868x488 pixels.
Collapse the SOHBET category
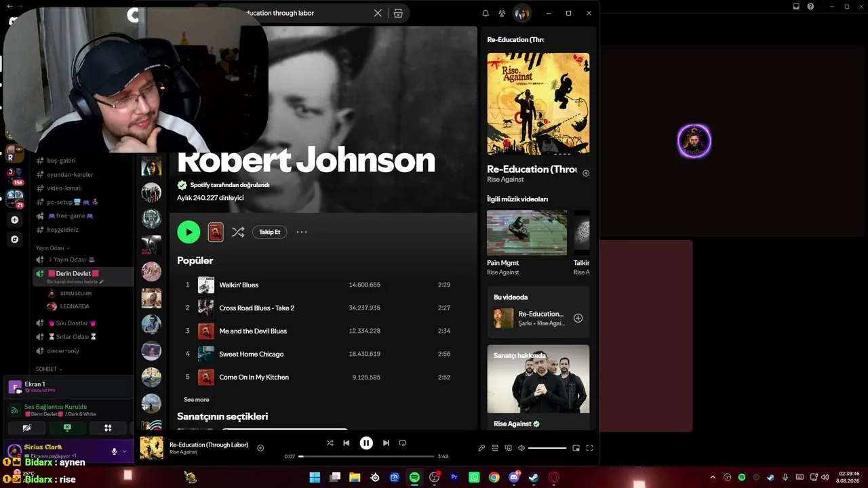tap(49, 369)
